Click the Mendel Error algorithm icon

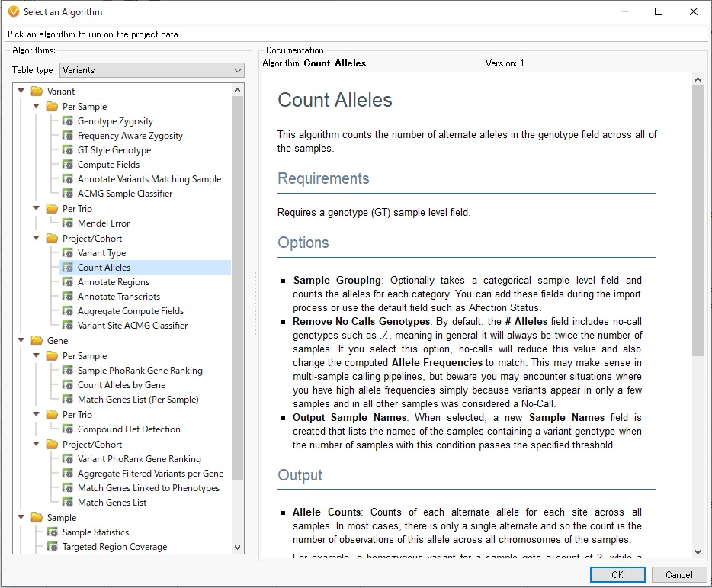[68, 223]
